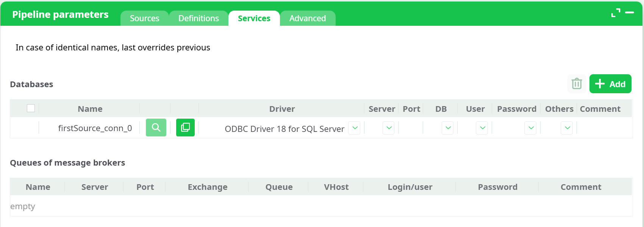Click the Driver column header
This screenshot has width=644, height=227.
tap(282, 109)
